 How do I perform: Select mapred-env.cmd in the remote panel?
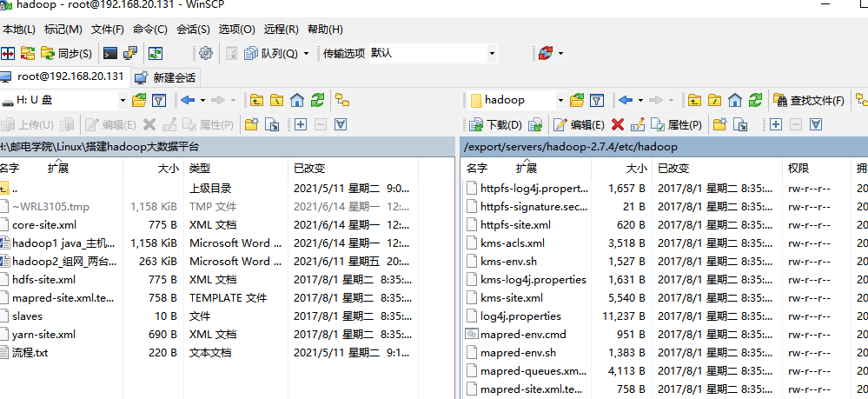pos(523,335)
